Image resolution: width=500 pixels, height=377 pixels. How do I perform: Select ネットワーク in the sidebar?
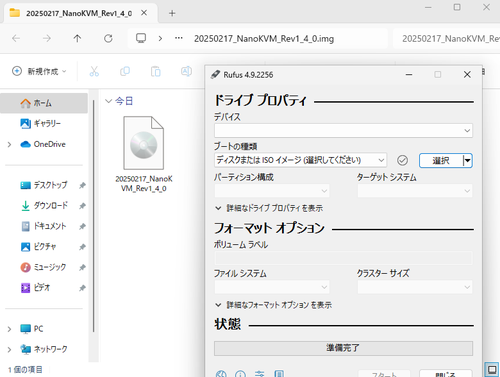44,349
